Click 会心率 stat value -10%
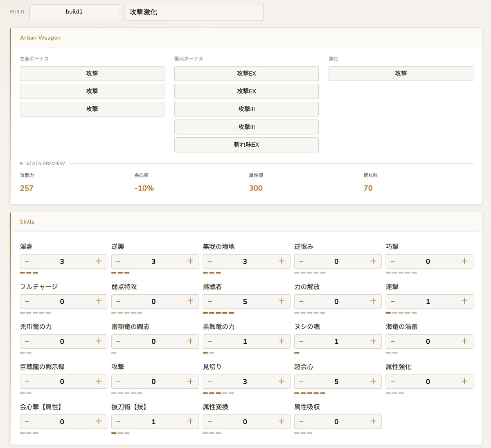 (x=144, y=188)
